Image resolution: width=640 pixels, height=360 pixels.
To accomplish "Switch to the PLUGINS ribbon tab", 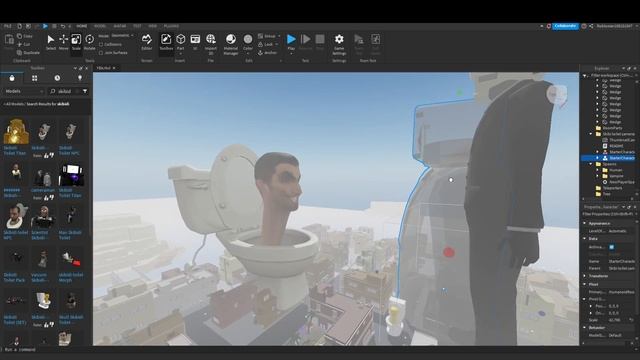I will (171, 26).
